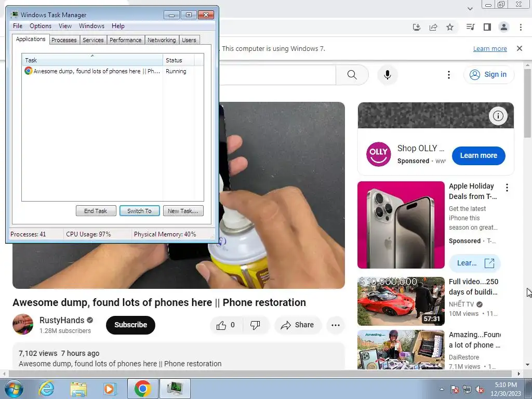Open Apple Holiday Deals iPhone thumbnail
Screen dimensions: 532x399
tap(401, 225)
